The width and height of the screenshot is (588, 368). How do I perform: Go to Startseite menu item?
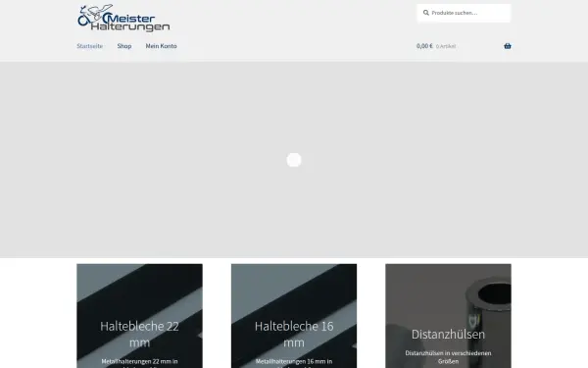[x=89, y=46]
